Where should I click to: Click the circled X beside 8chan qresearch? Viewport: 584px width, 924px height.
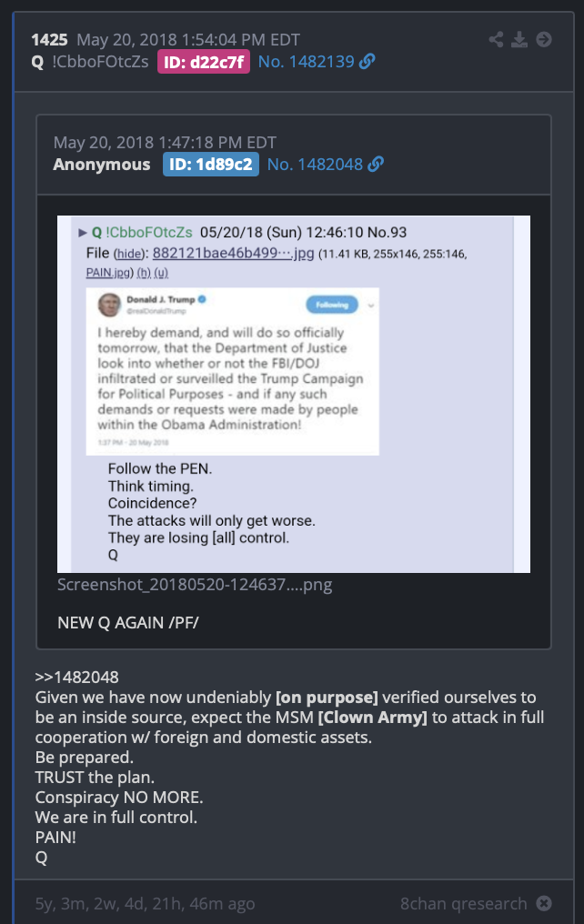click(544, 903)
